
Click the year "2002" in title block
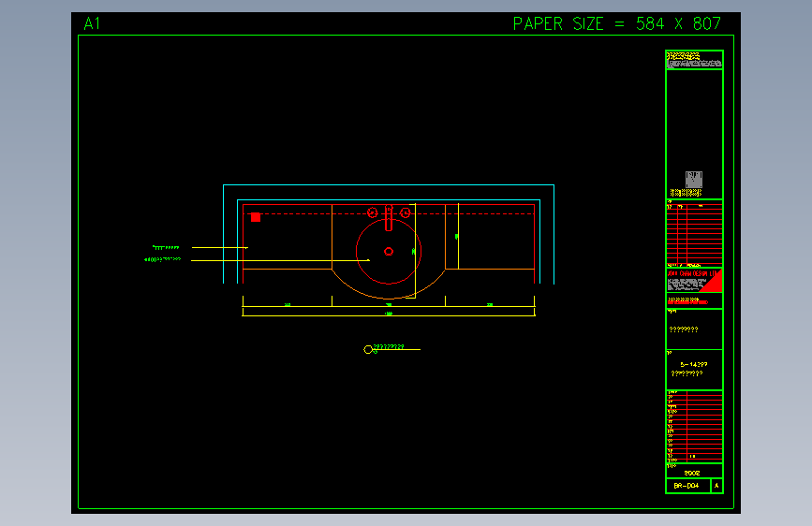click(692, 473)
